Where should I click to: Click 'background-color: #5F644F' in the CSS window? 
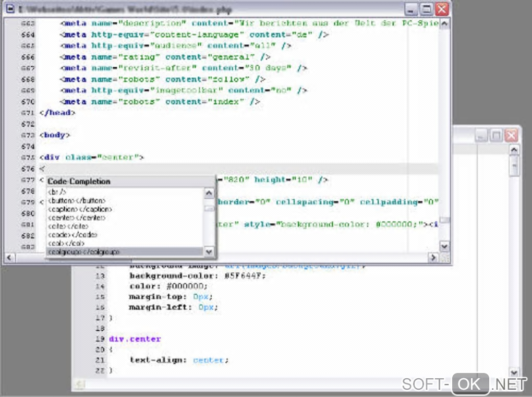point(198,276)
